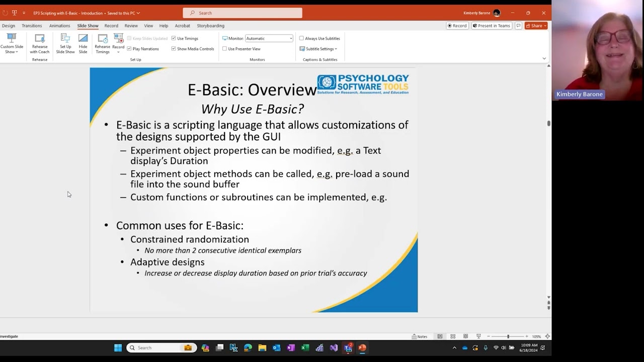The image size is (644, 362).
Task: Open the Design tab
Action: click(9, 26)
